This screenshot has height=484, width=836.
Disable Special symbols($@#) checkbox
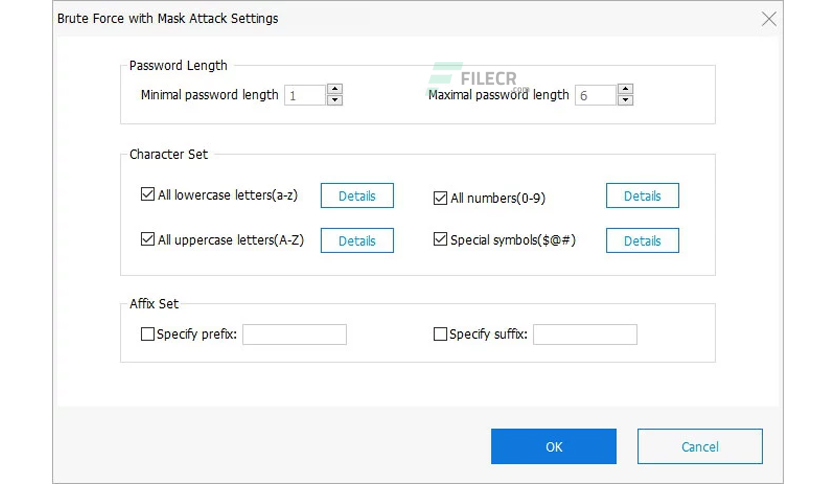(x=440, y=239)
